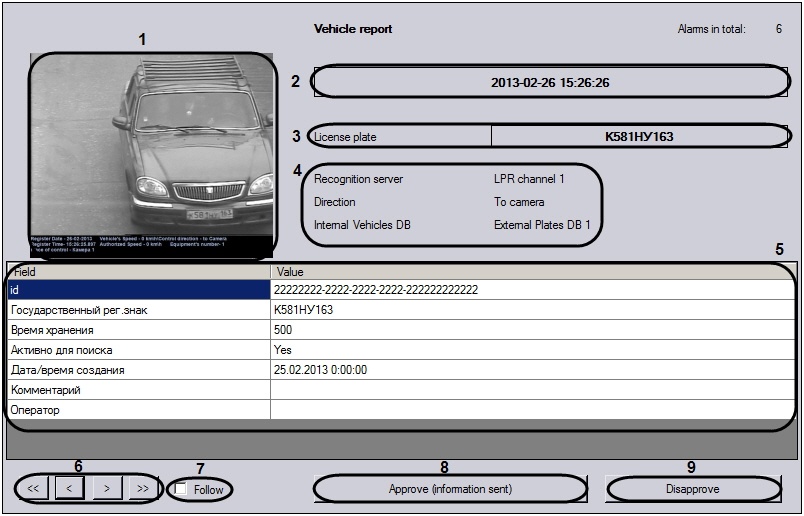This screenshot has height=516, width=804.
Task: Select the Активно для поиска row
Action: pos(138,350)
